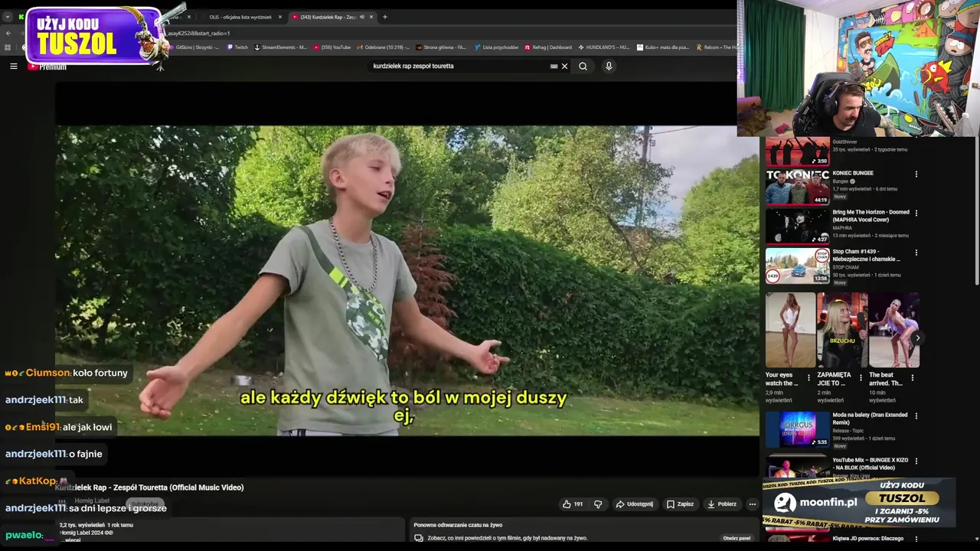Click the Zapisz save button
The height and width of the screenshot is (551, 980).
680,504
